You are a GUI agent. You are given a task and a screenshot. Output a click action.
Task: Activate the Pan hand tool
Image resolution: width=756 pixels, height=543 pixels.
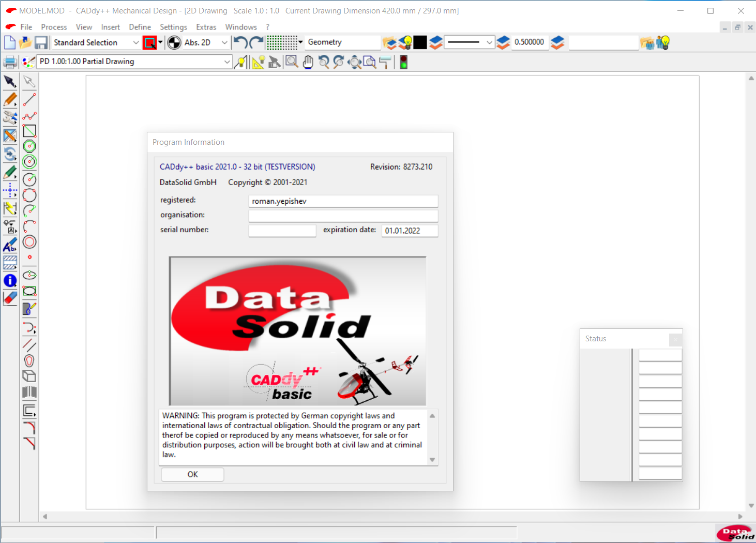click(308, 62)
